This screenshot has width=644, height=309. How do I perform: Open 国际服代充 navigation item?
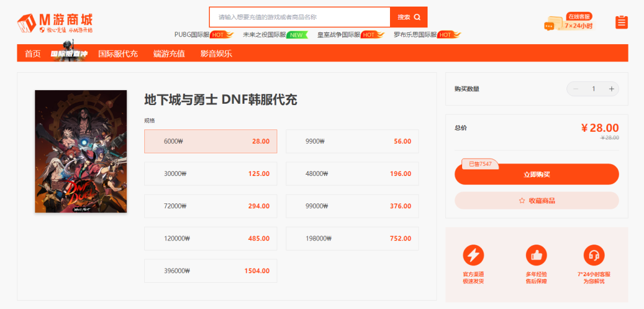(118, 54)
